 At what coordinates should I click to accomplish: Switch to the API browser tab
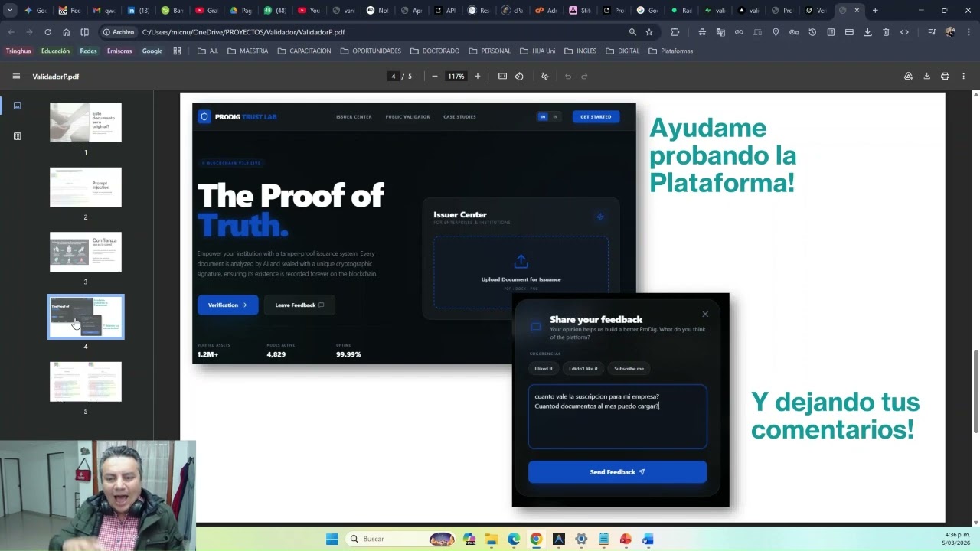point(445,11)
